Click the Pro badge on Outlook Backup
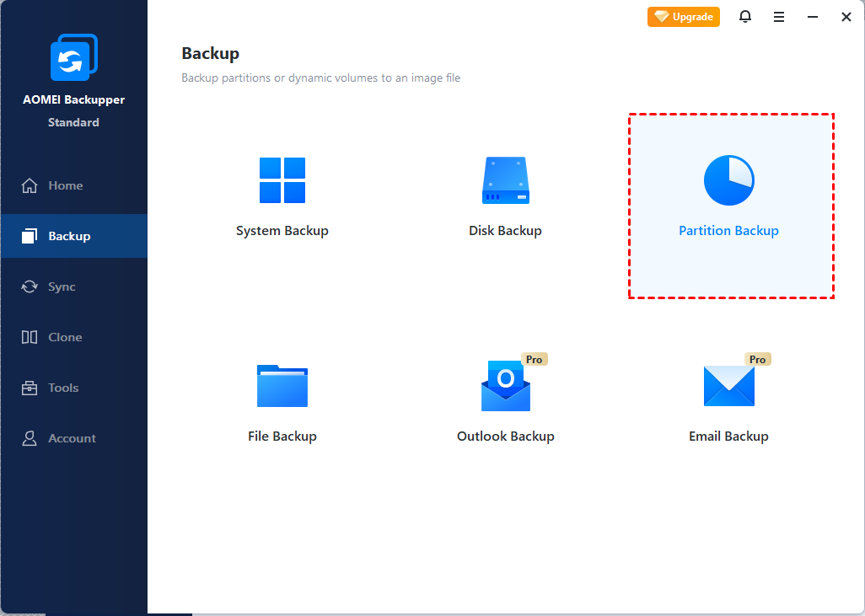The width and height of the screenshot is (865, 616). 534,360
